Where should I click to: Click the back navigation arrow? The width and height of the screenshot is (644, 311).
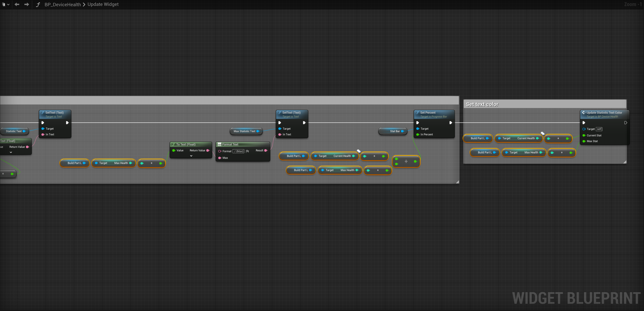pyautogui.click(x=17, y=5)
